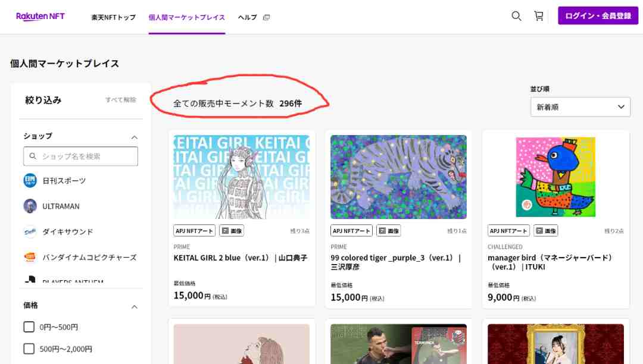Click the 15,000円 price on tiger card
This screenshot has height=364, width=643.
coord(357,297)
